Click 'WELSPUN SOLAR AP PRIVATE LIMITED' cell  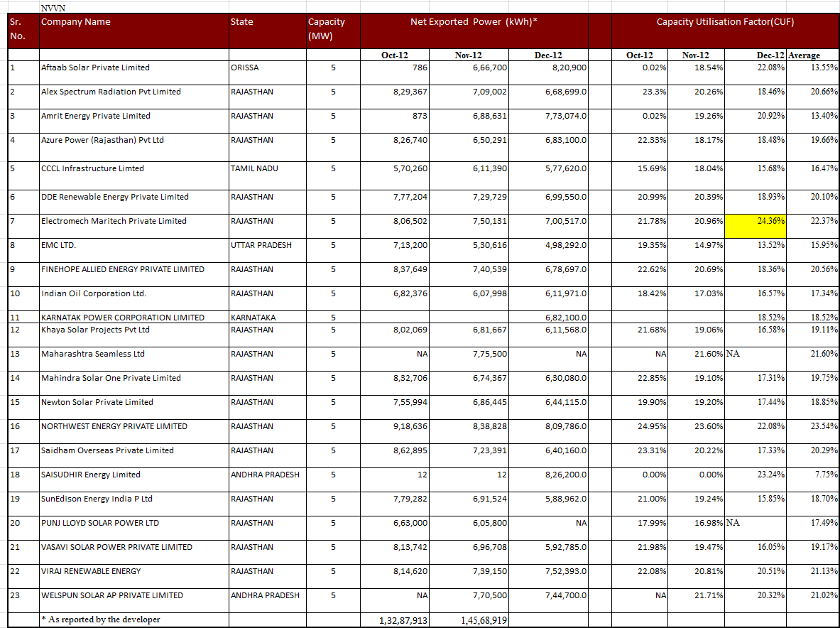pos(134,600)
